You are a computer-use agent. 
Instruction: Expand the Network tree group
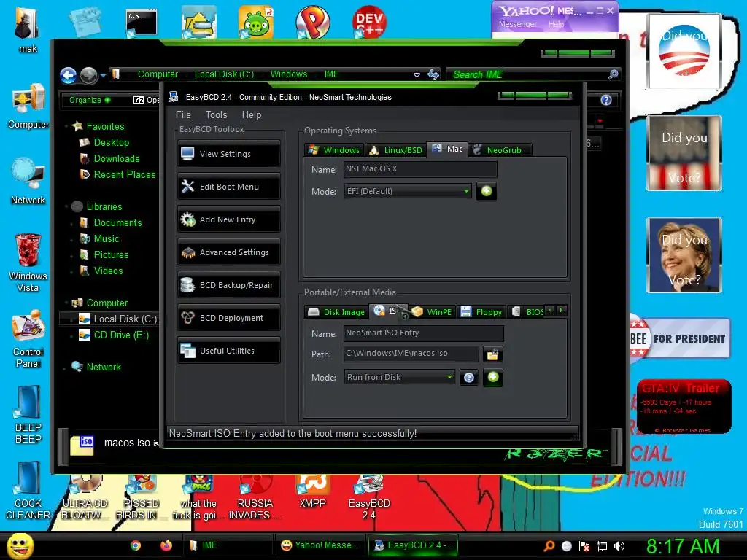tap(66, 367)
